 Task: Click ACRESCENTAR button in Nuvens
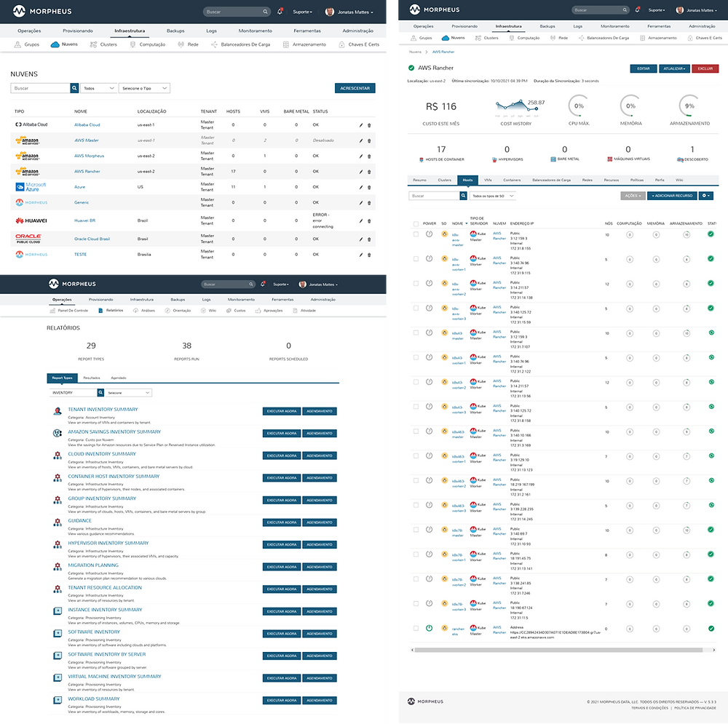(x=355, y=88)
